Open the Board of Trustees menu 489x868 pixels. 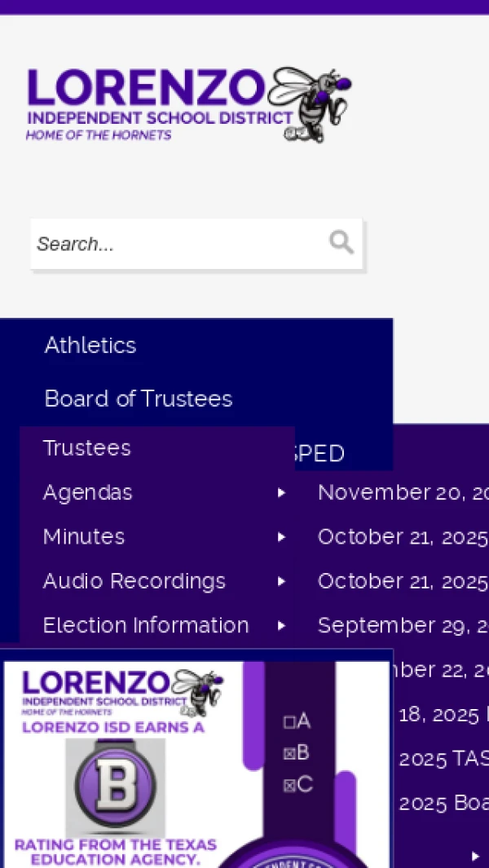pyautogui.click(x=139, y=399)
